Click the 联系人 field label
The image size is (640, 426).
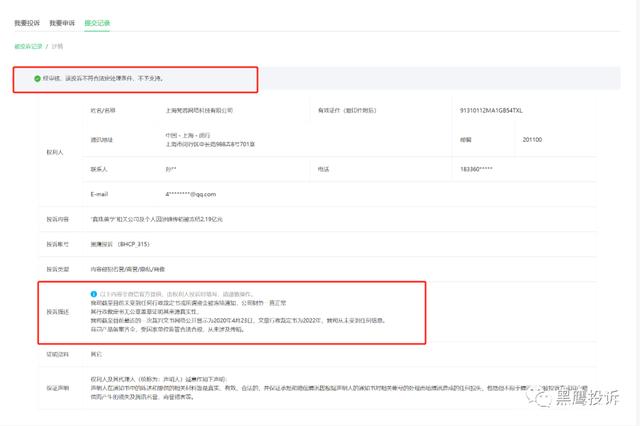[99, 169]
